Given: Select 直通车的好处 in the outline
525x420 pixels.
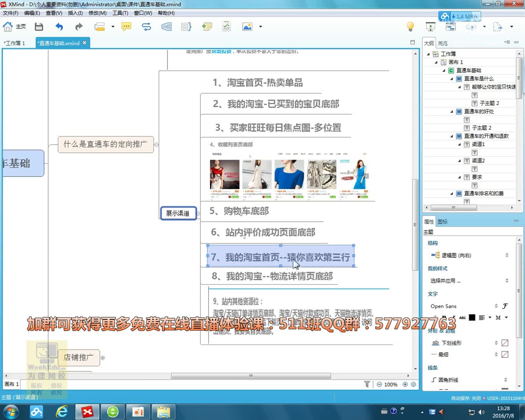Looking at the screenshot, I should (479, 111).
